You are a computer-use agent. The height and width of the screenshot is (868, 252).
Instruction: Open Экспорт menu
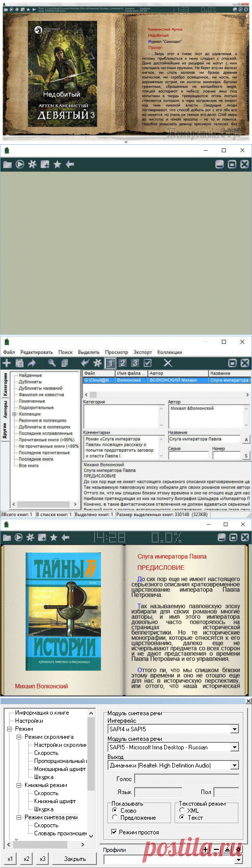coord(143,352)
